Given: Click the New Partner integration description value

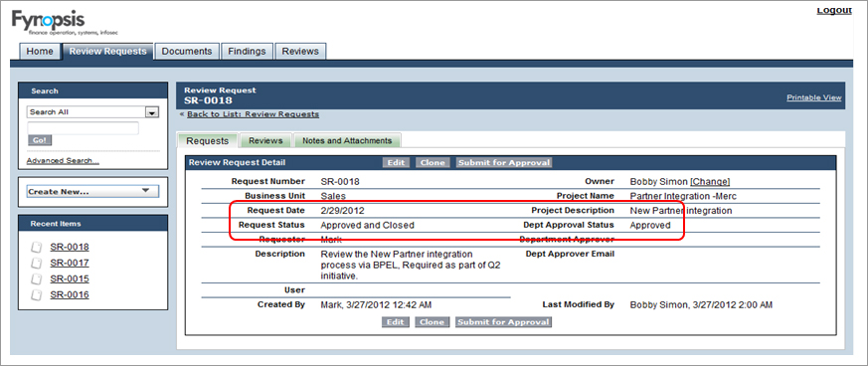Looking at the screenshot, I should click(681, 211).
